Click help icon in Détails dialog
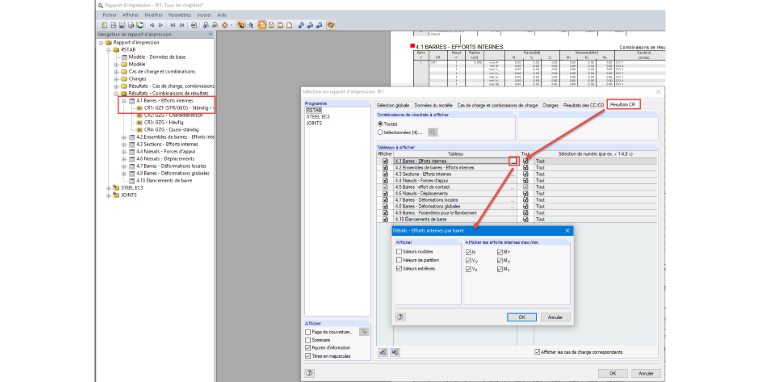Viewport: 760px width, 382px height. pos(400,317)
